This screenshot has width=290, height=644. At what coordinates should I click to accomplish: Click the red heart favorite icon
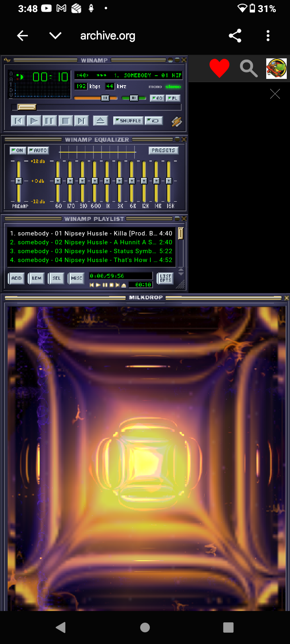220,68
